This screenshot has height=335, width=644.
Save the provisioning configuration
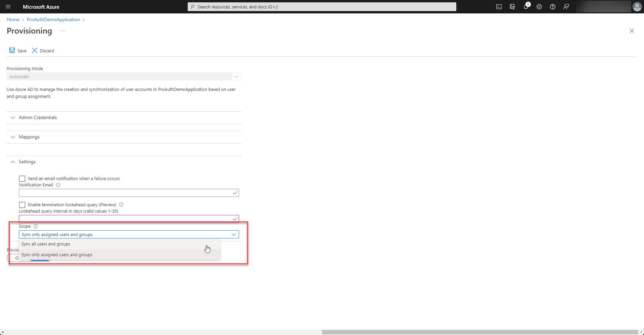coord(17,50)
